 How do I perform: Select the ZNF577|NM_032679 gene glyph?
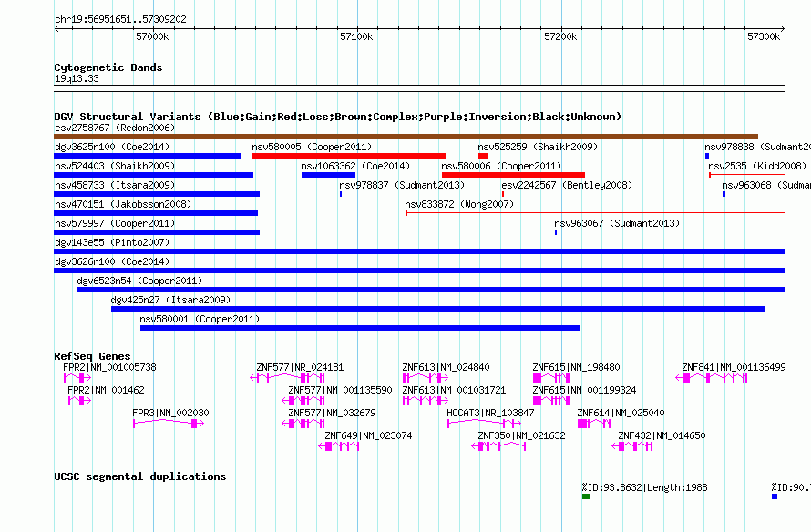pyautogui.click(x=303, y=424)
